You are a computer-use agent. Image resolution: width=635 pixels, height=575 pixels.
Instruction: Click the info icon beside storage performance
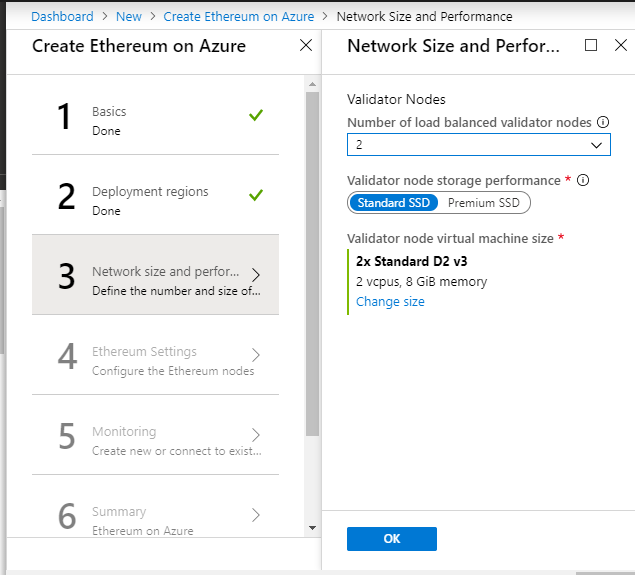[583, 180]
